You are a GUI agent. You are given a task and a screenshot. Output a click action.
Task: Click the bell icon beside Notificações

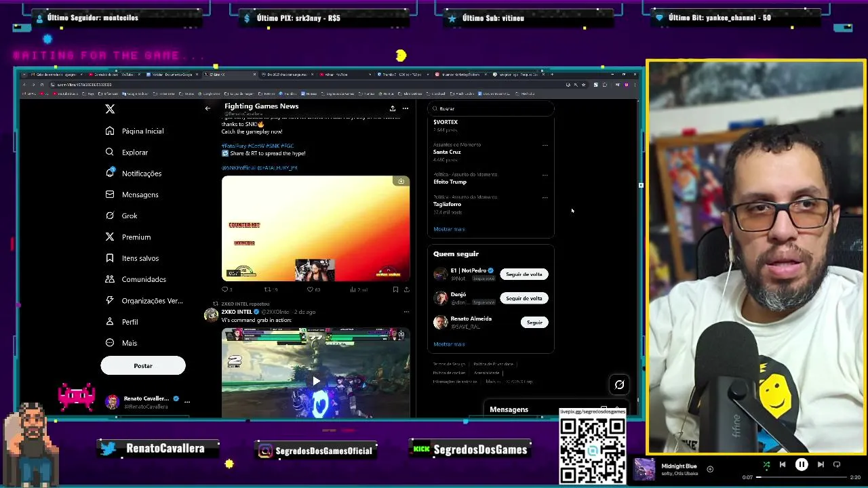click(110, 173)
